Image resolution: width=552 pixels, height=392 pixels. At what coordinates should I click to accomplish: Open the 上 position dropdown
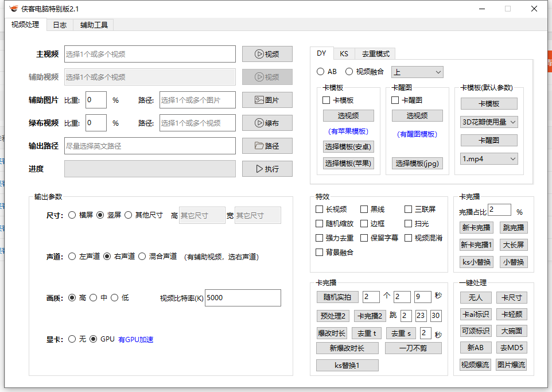point(417,72)
